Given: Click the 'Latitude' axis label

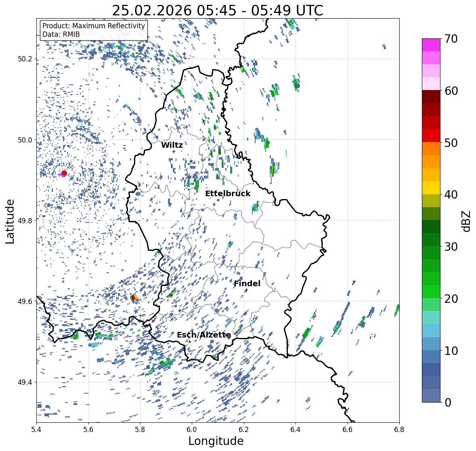Looking at the screenshot, I should 10,221.
